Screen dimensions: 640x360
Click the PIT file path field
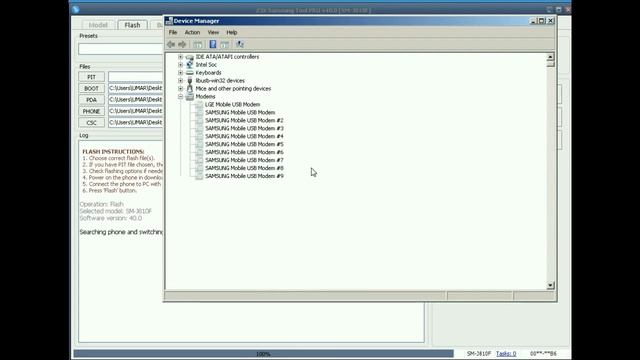pyautogui.click(x=136, y=77)
